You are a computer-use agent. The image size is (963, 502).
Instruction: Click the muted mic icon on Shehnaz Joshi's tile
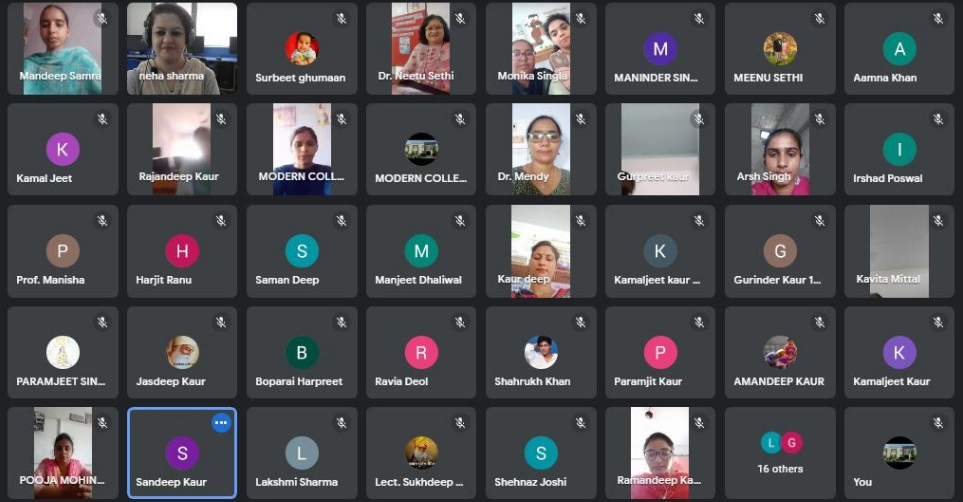pyautogui.click(x=580, y=423)
